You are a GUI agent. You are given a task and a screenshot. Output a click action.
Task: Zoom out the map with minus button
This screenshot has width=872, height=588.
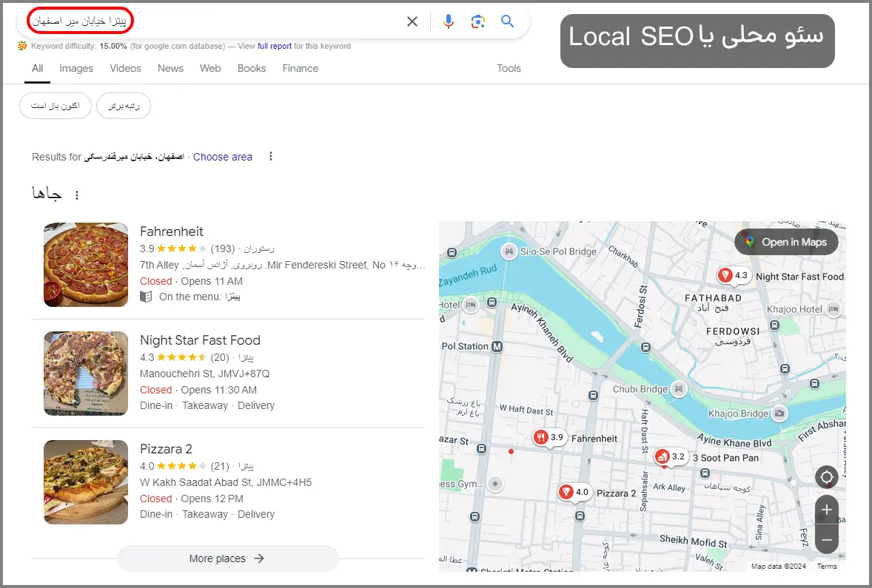(x=826, y=540)
